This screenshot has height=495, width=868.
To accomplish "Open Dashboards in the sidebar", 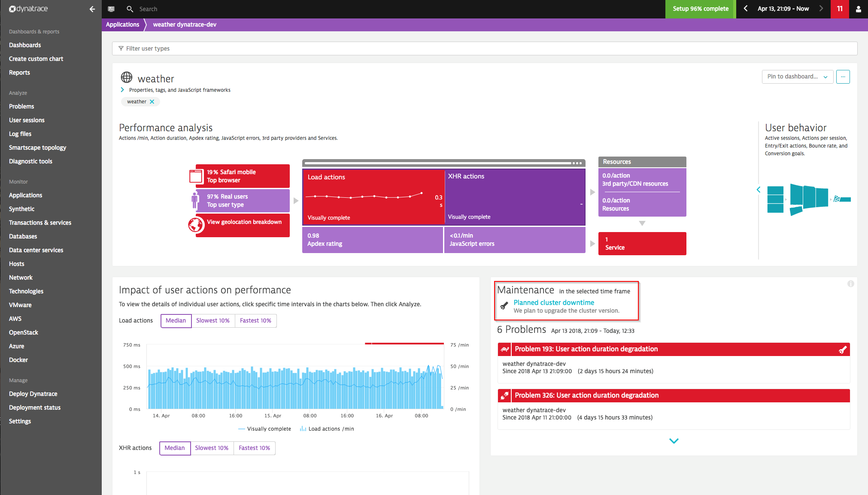I will [x=25, y=45].
